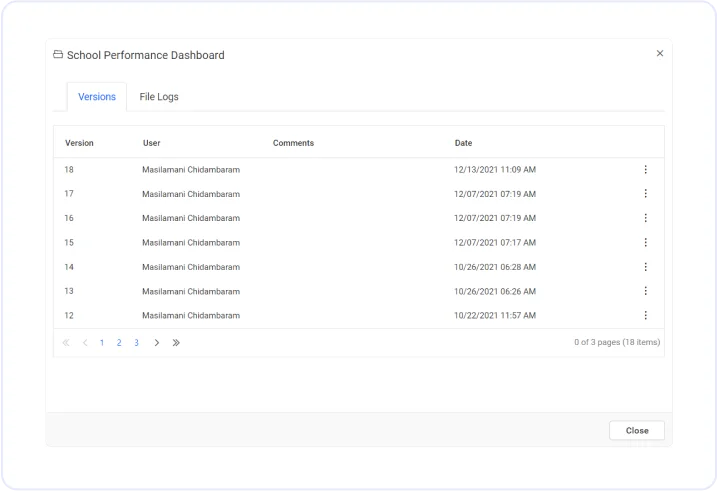Select version number 14 cell
This screenshot has height=491, width=717.
(69, 267)
